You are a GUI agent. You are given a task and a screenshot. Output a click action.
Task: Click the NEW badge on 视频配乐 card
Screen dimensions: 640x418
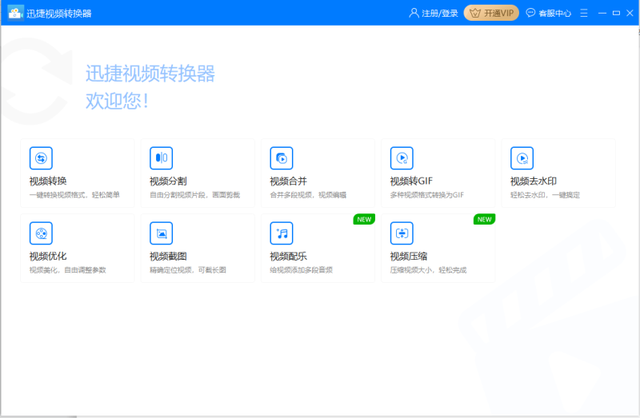click(x=364, y=219)
